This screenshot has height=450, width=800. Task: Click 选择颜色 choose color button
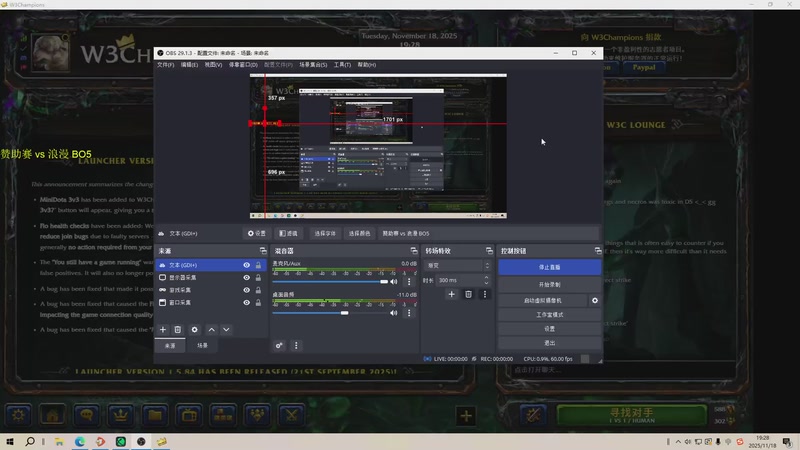tap(359, 233)
